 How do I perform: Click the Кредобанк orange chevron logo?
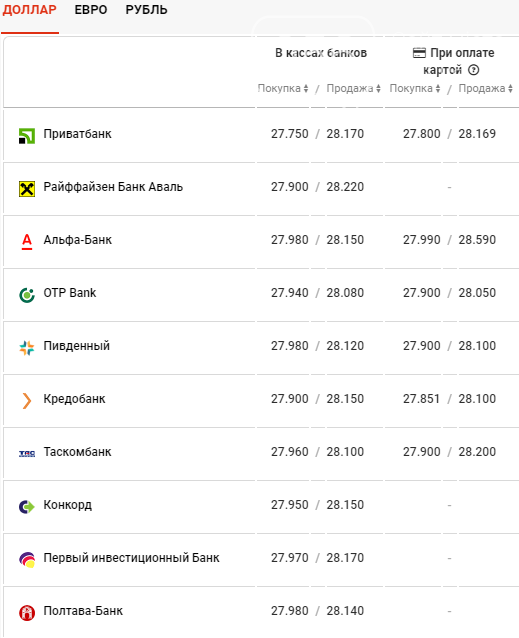pyautogui.click(x=27, y=400)
